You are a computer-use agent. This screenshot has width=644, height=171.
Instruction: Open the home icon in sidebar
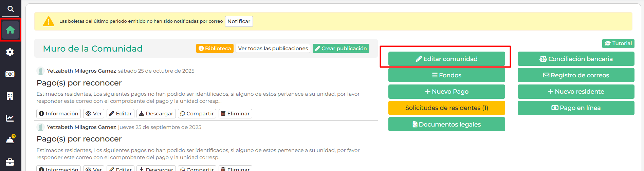[10, 30]
